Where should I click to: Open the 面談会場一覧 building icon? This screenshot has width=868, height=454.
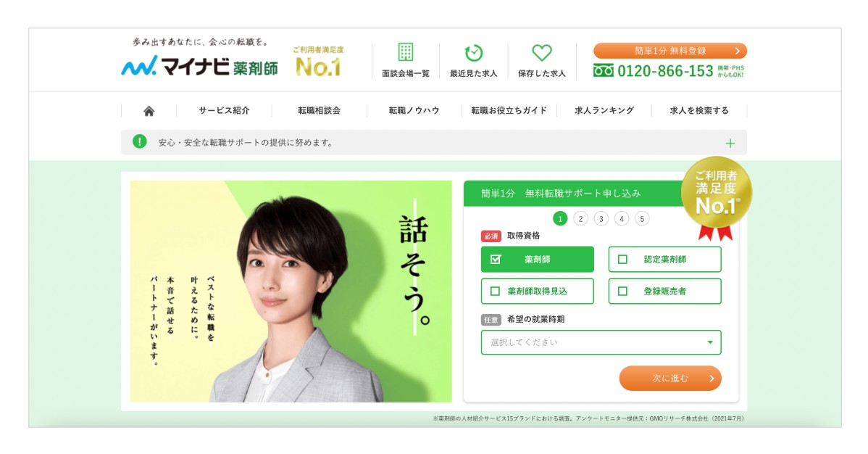tap(406, 52)
